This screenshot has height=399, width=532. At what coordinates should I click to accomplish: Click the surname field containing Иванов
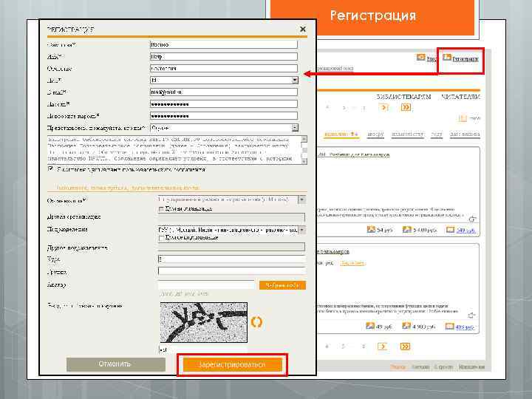pos(224,44)
